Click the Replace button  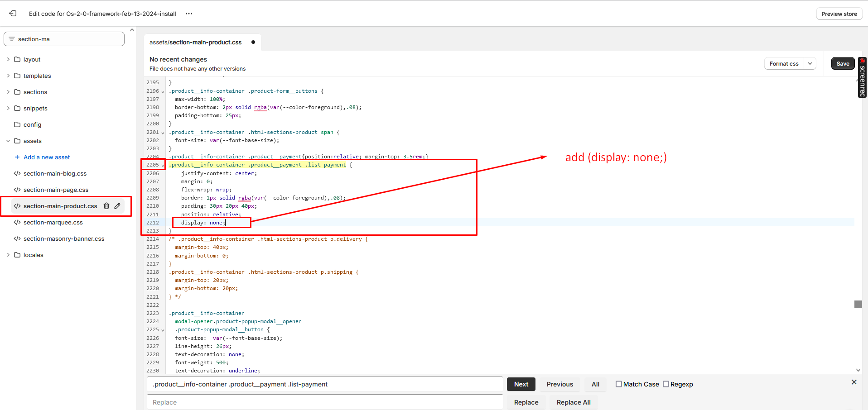526,402
